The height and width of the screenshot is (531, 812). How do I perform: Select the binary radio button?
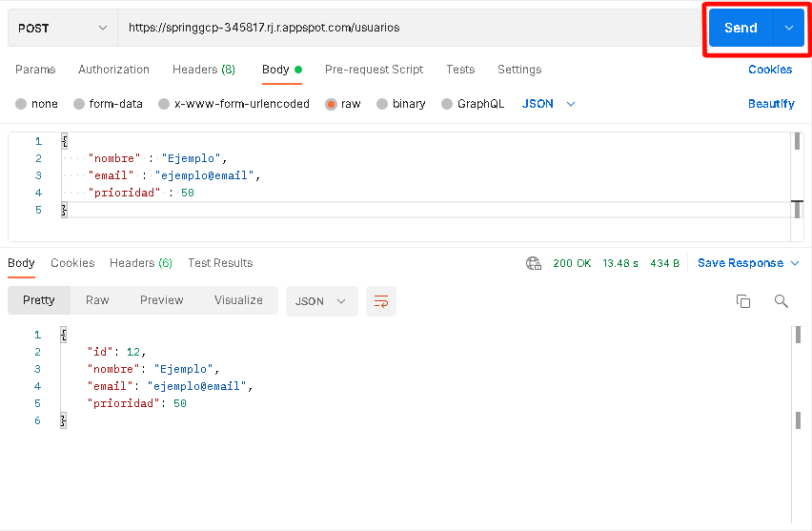click(x=382, y=104)
